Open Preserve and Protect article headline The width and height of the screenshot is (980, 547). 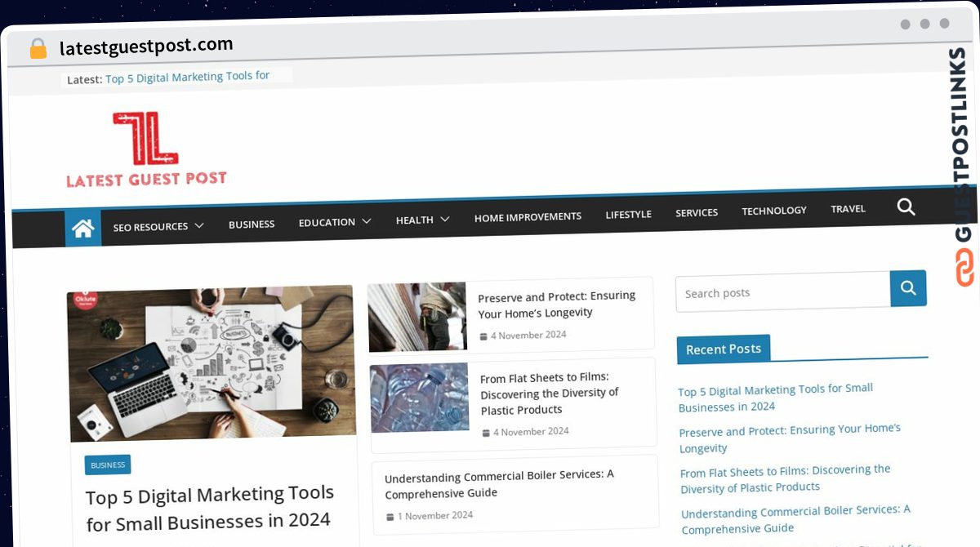pyautogui.click(x=557, y=305)
